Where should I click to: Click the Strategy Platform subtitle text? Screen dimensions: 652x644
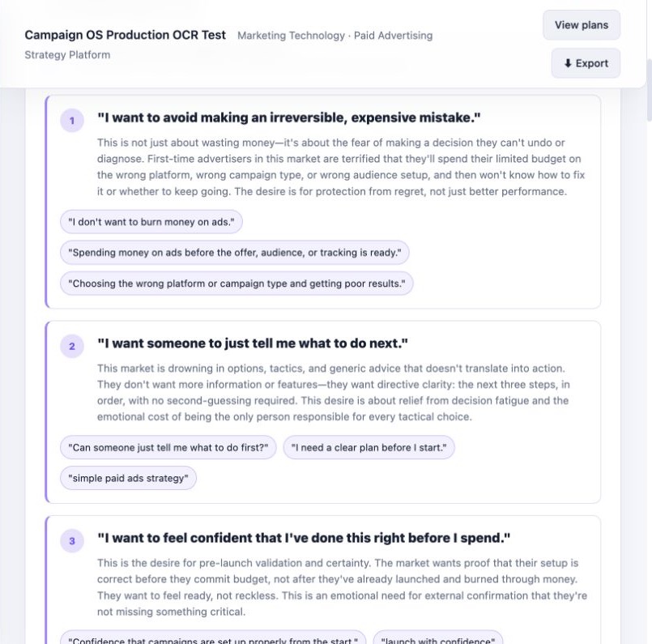(x=67, y=55)
